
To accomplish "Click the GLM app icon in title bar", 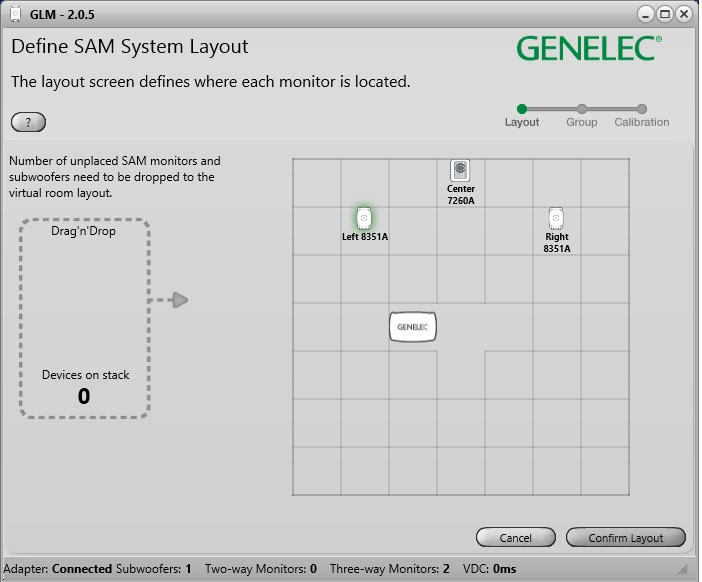I will point(15,14).
